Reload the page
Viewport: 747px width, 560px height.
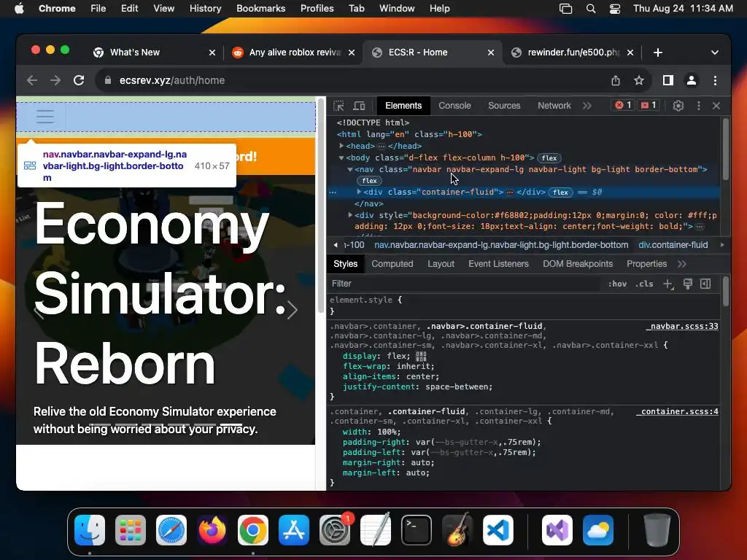click(x=79, y=80)
